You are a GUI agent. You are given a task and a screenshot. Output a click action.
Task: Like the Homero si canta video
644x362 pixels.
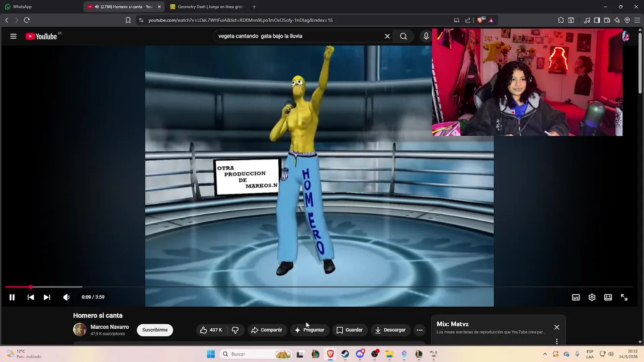(x=211, y=330)
